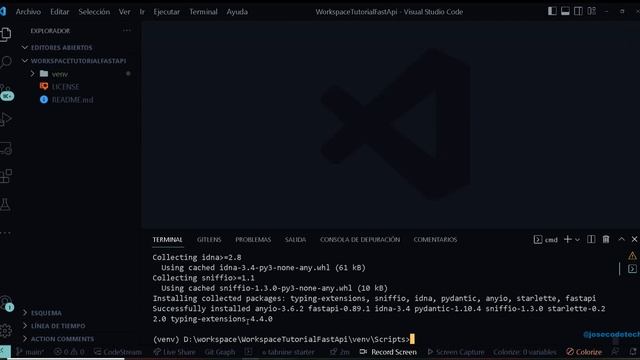This screenshot has width=640, height=360.
Task: Click the remote window status indicator
Action: (5, 352)
